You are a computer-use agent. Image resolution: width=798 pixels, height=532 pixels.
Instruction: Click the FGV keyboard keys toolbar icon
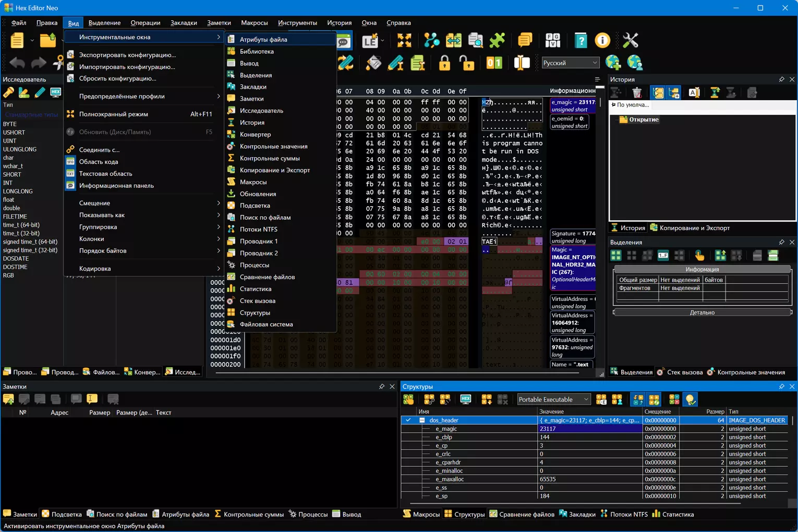click(553, 40)
